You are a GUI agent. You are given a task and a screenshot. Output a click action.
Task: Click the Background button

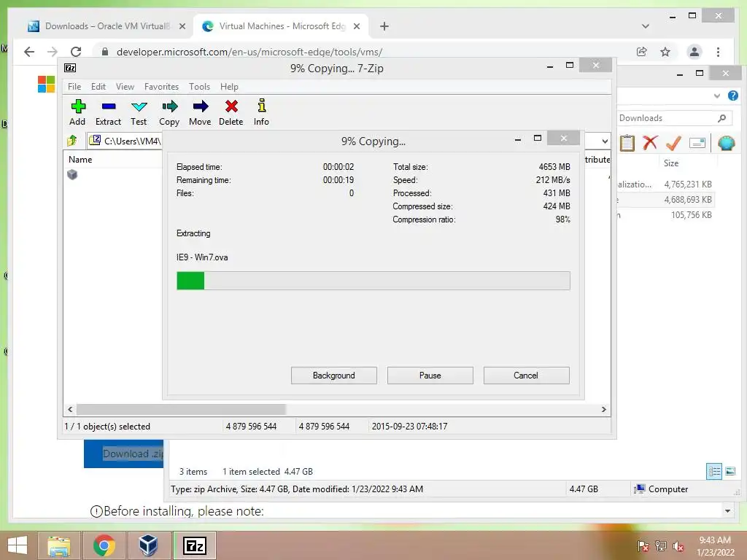pos(333,376)
